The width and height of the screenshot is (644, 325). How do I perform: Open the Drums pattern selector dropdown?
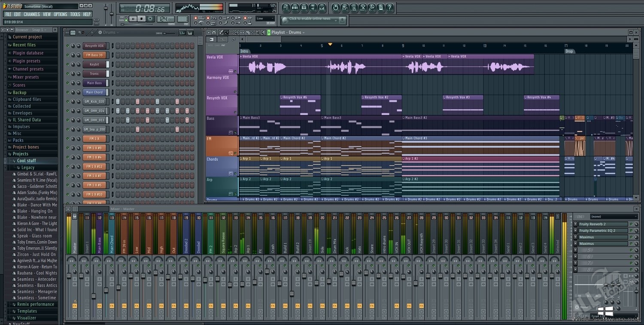[x=117, y=32]
